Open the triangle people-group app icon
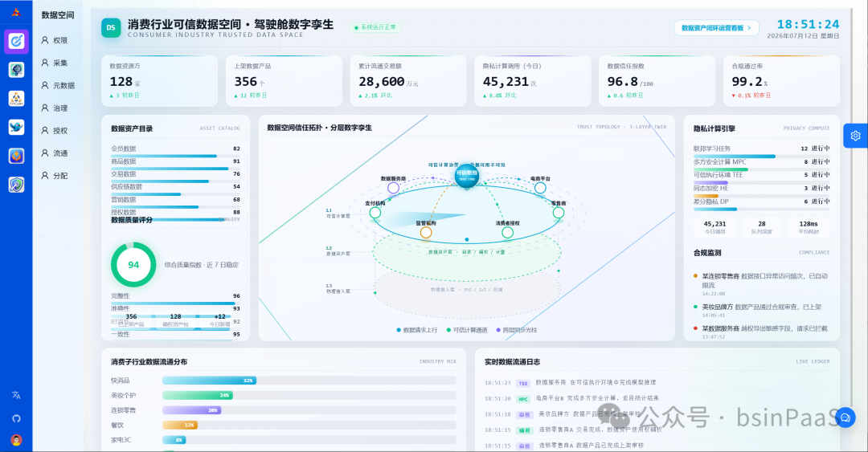The image size is (868, 452). click(16, 99)
